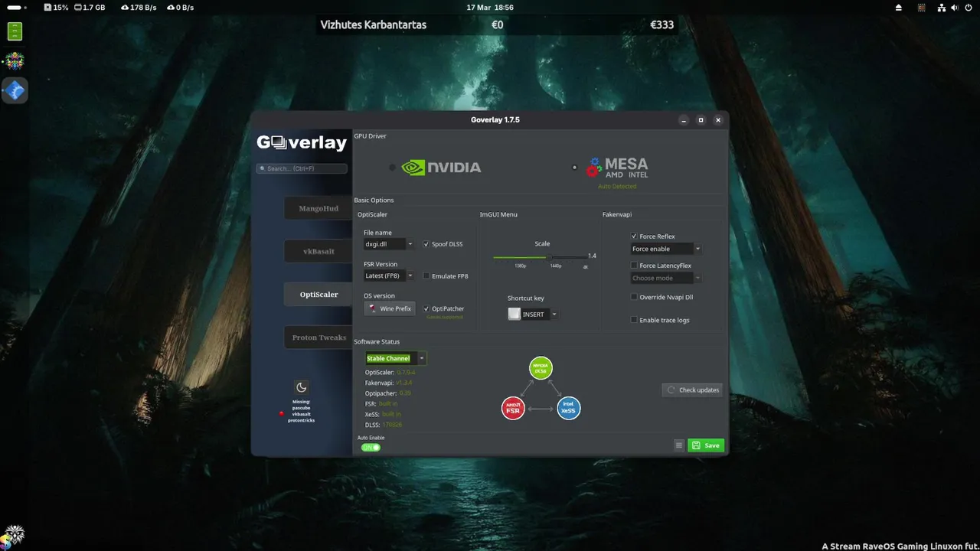Click the 1080p mark on Scale slider

coord(521,266)
